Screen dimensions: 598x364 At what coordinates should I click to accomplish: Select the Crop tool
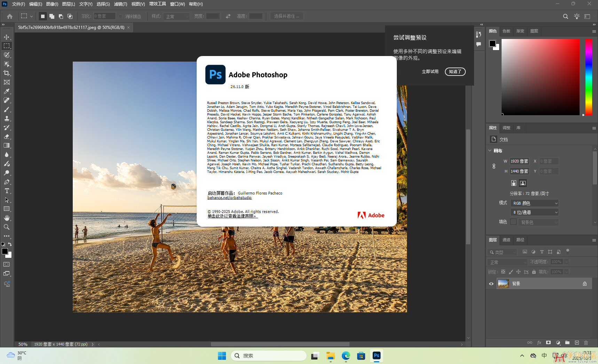[x=7, y=73]
